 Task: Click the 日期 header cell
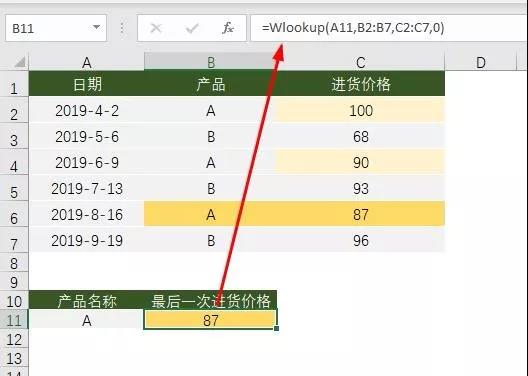[x=87, y=84]
